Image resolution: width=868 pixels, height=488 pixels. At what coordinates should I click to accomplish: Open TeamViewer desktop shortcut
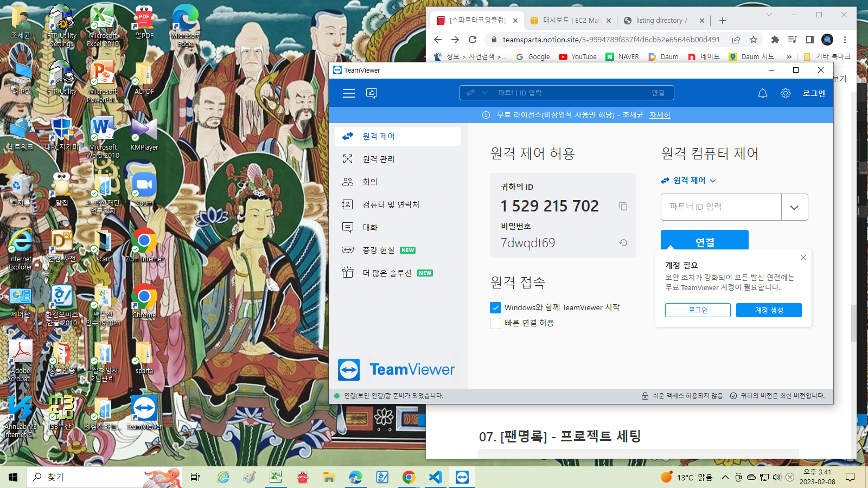pyautogui.click(x=144, y=412)
